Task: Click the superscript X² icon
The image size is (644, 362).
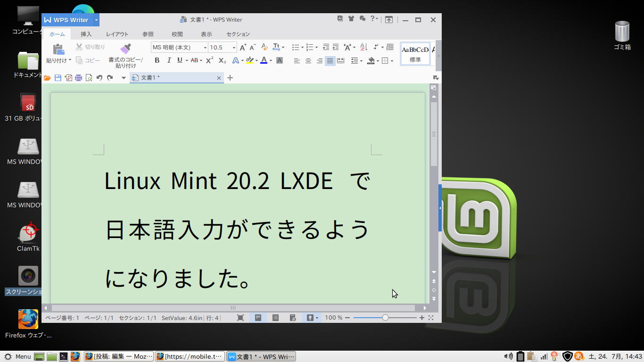Action: pos(210,60)
